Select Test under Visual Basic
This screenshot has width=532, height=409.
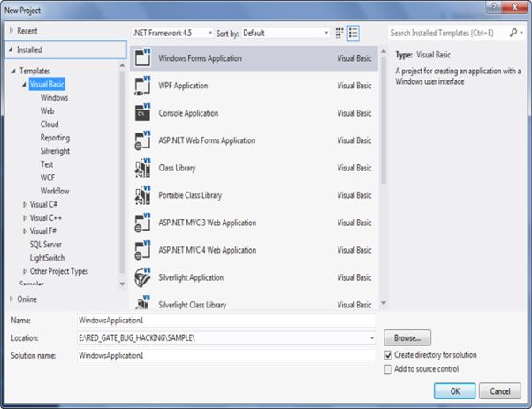click(x=47, y=164)
